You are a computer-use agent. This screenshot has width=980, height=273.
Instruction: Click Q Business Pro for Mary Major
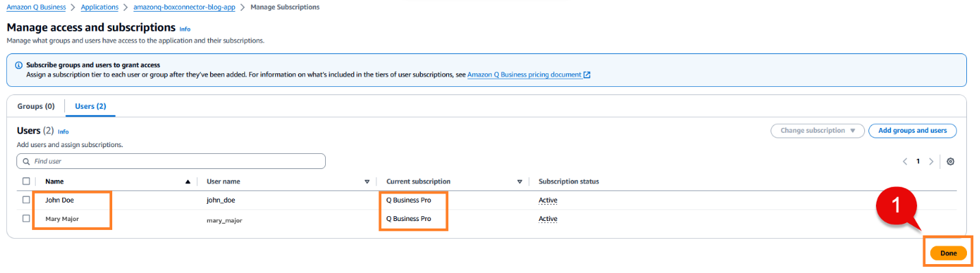click(409, 219)
